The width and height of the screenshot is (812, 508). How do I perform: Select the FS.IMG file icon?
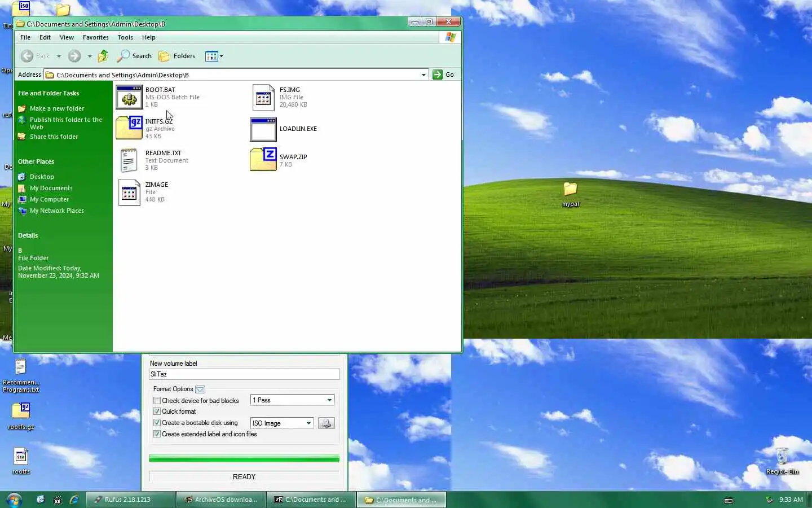click(263, 97)
